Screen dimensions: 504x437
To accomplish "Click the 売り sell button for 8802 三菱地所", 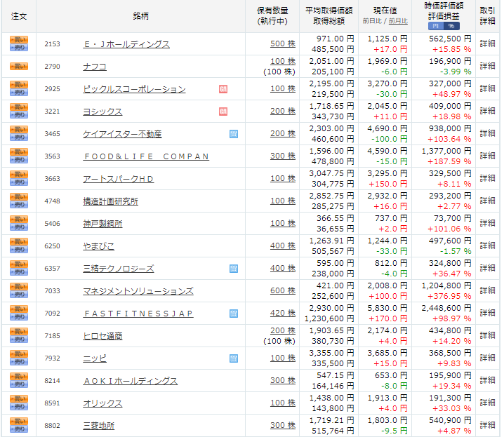I will click(x=19, y=429).
